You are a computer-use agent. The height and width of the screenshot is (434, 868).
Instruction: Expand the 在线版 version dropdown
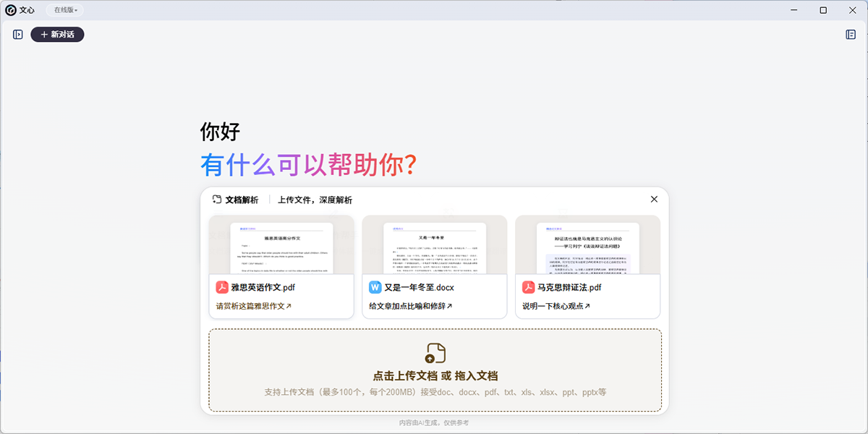click(x=66, y=10)
